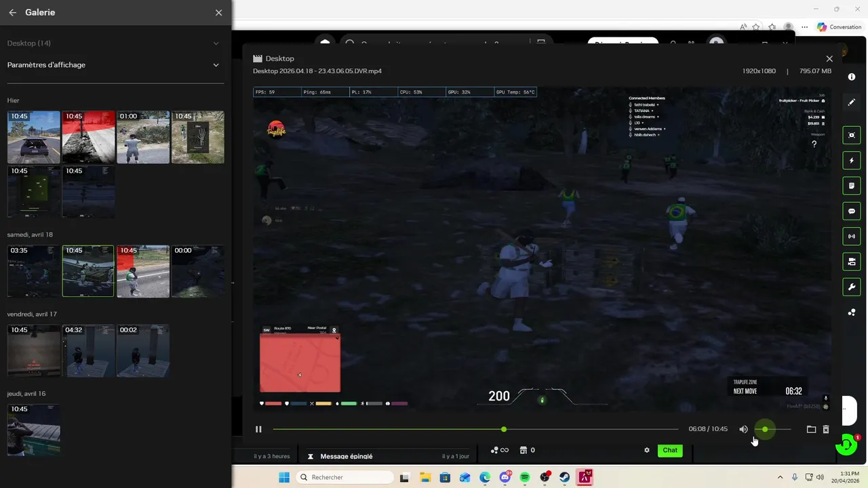
Task: Open the 00:02 clip from vendredi avril 17
Action: 143,350
